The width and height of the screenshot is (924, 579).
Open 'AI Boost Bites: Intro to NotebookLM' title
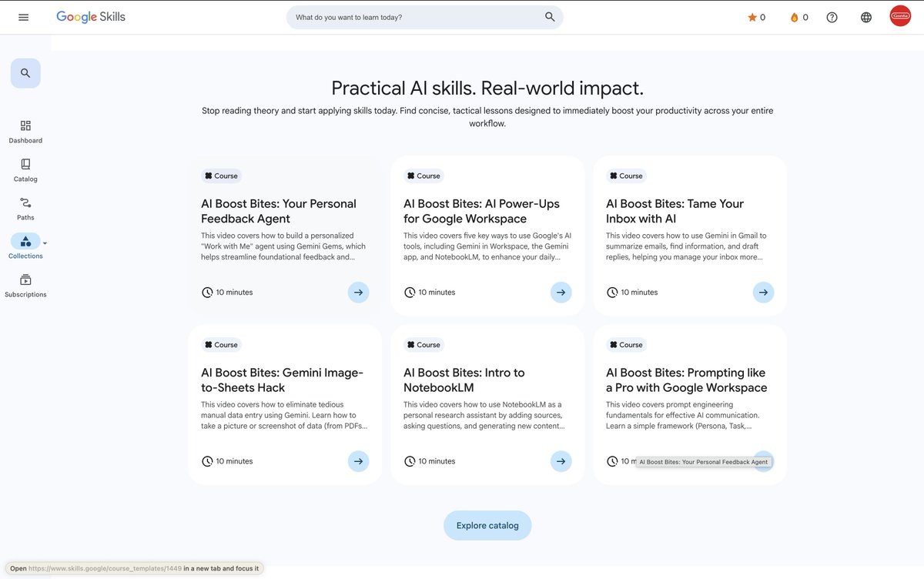click(x=464, y=380)
